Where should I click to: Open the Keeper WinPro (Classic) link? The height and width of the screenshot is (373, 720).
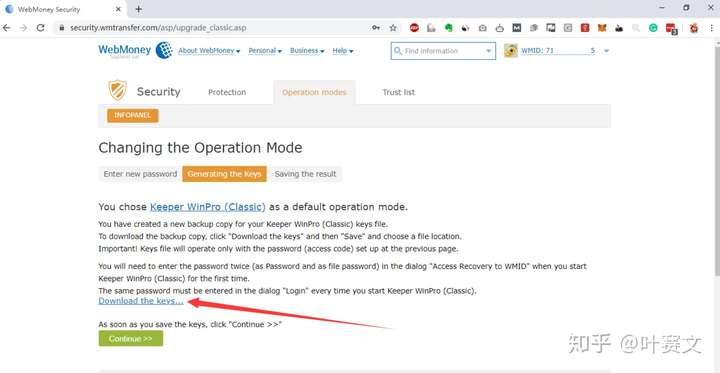(x=208, y=207)
